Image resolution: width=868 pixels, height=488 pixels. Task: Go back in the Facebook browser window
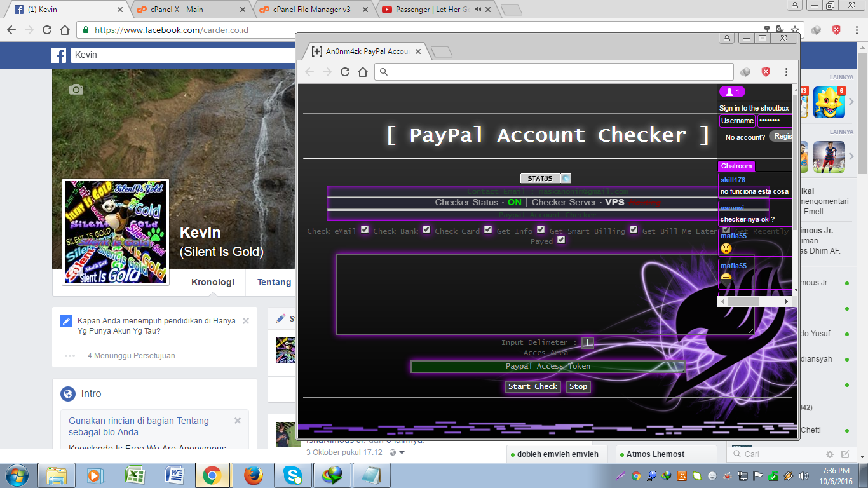[x=11, y=30]
